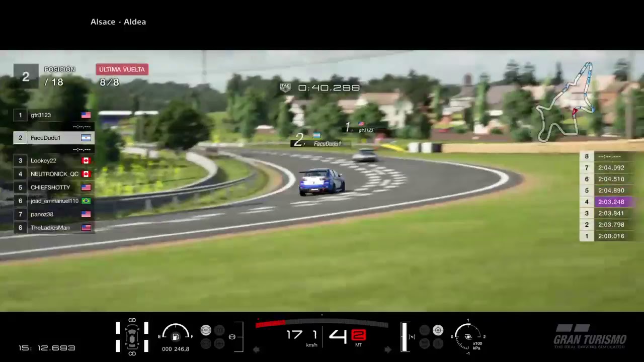Click the ULTIMA VUELTA final lap badge
This screenshot has height=362, width=644.
(x=122, y=69)
